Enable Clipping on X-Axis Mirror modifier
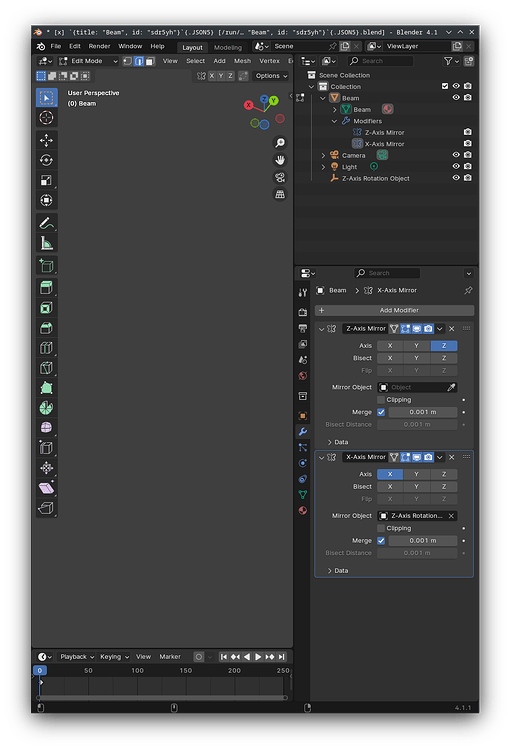510x750 pixels. [x=381, y=529]
